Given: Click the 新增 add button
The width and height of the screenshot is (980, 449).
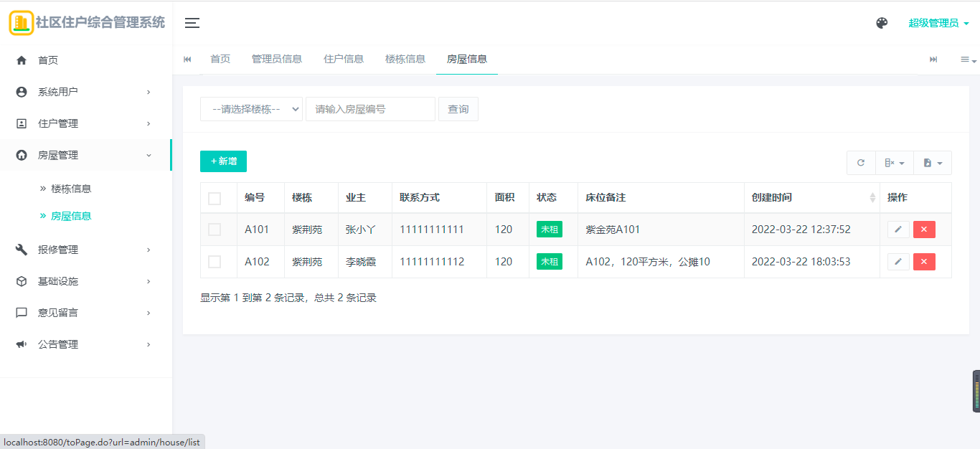Looking at the screenshot, I should point(223,161).
